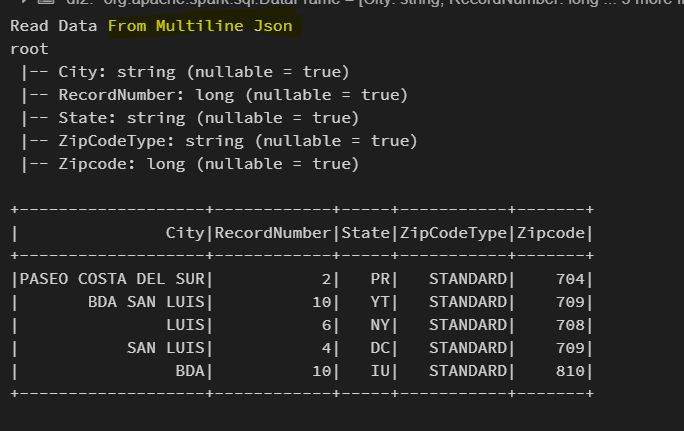The height and width of the screenshot is (431, 684).
Task: Click the "NY" state cell
Action: point(380,325)
